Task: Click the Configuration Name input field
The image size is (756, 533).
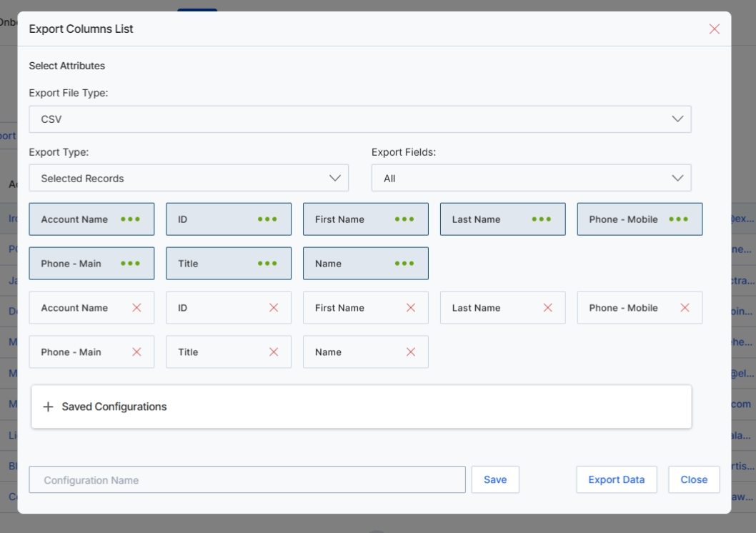Action: (x=247, y=479)
